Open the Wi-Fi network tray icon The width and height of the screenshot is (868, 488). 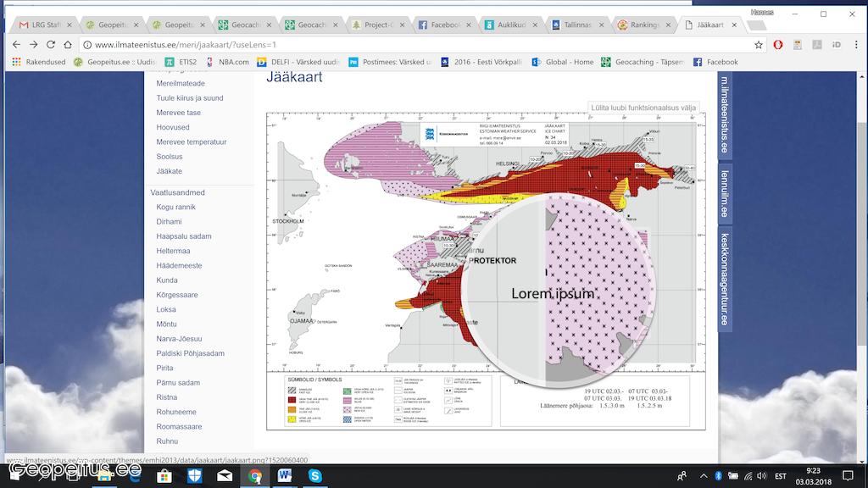(x=748, y=476)
